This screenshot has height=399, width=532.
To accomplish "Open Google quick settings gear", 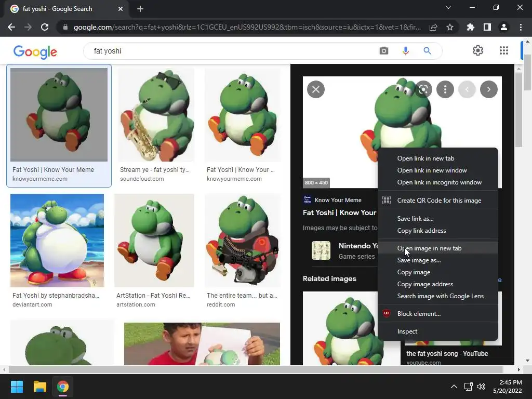I will (x=478, y=50).
